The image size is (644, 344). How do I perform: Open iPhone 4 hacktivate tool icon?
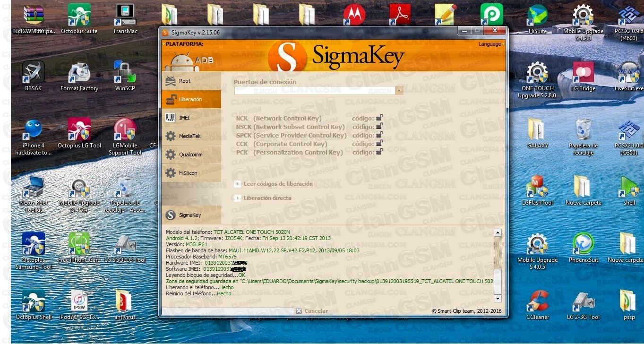click(33, 137)
